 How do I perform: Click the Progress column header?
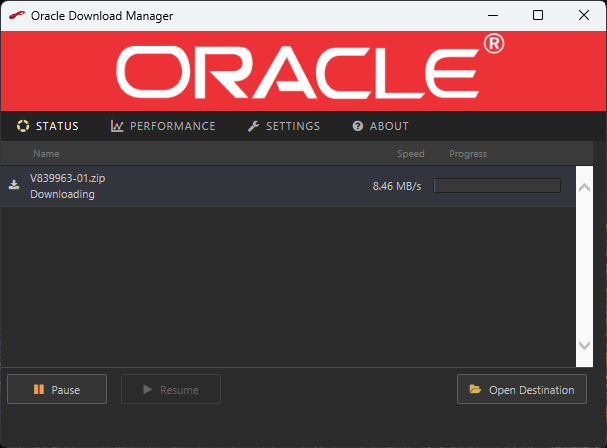point(468,154)
